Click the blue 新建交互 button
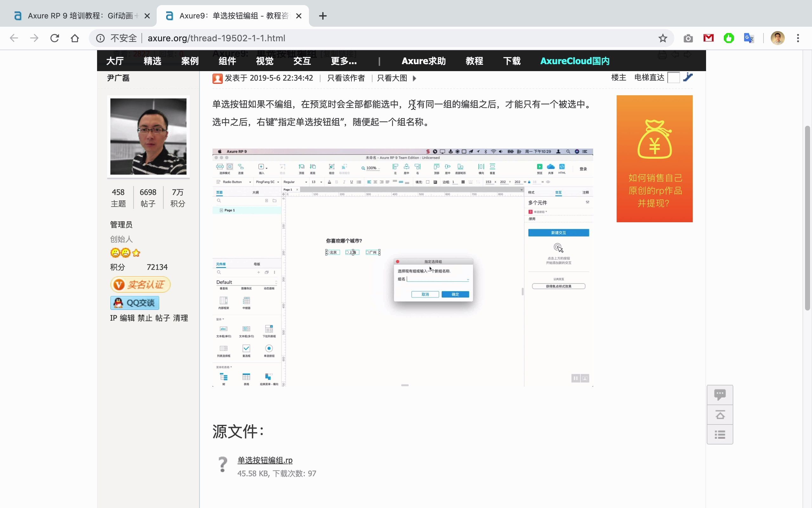The image size is (812, 508). tap(558, 232)
